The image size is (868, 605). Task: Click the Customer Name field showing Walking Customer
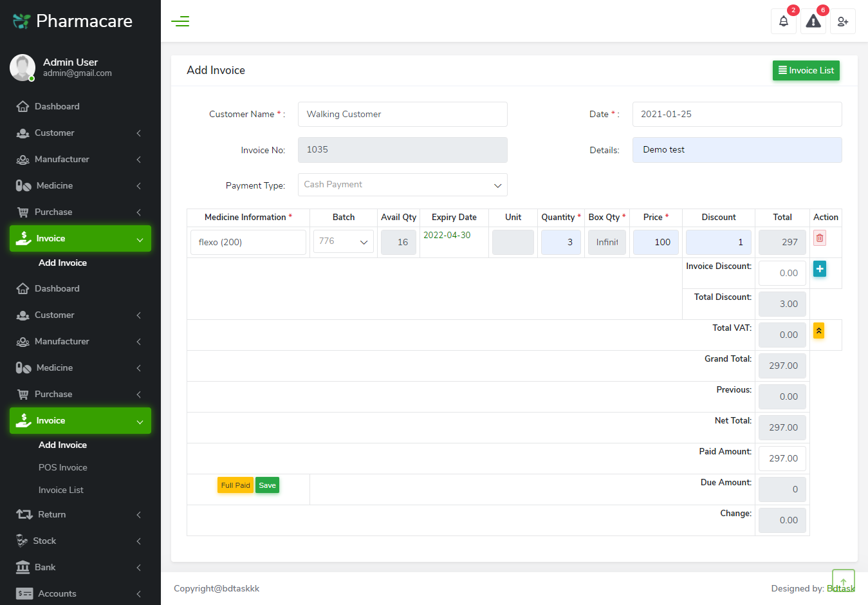pos(402,114)
